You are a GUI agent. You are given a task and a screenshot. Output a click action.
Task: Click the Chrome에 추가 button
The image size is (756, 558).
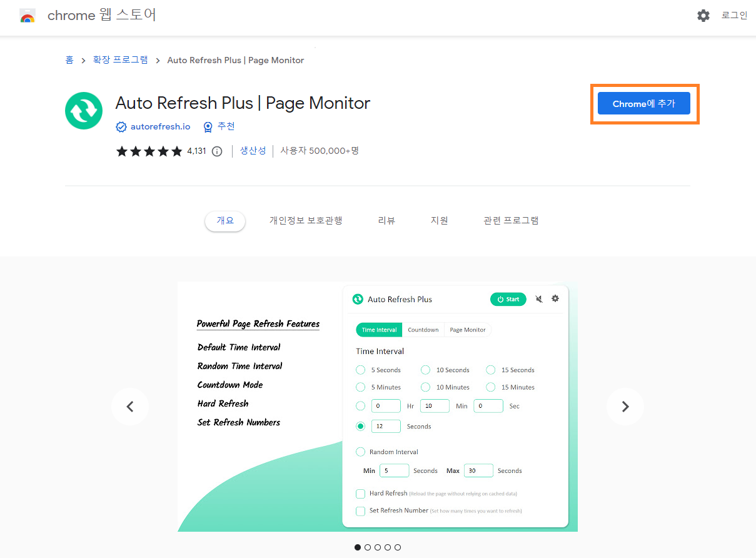[x=644, y=104]
